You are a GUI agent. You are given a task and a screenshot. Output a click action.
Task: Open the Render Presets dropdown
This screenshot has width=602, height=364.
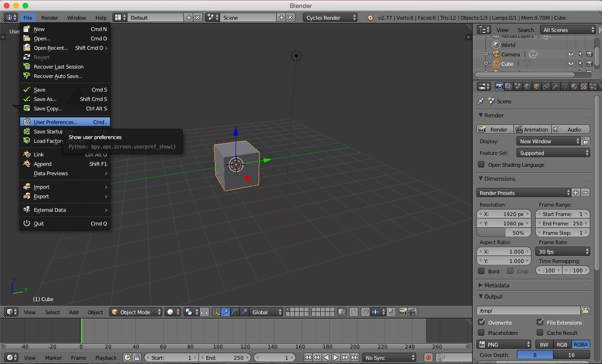point(524,193)
